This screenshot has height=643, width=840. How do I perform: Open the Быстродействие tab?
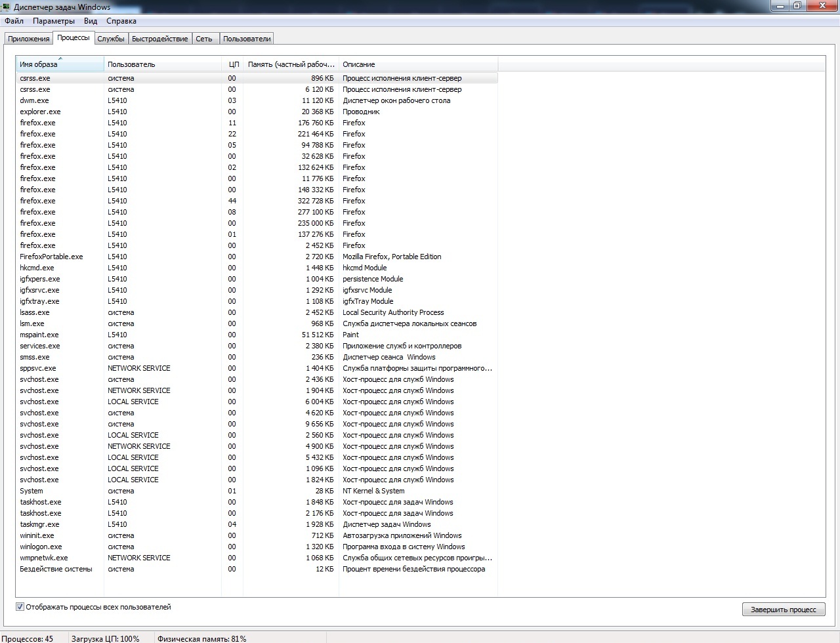[160, 39]
